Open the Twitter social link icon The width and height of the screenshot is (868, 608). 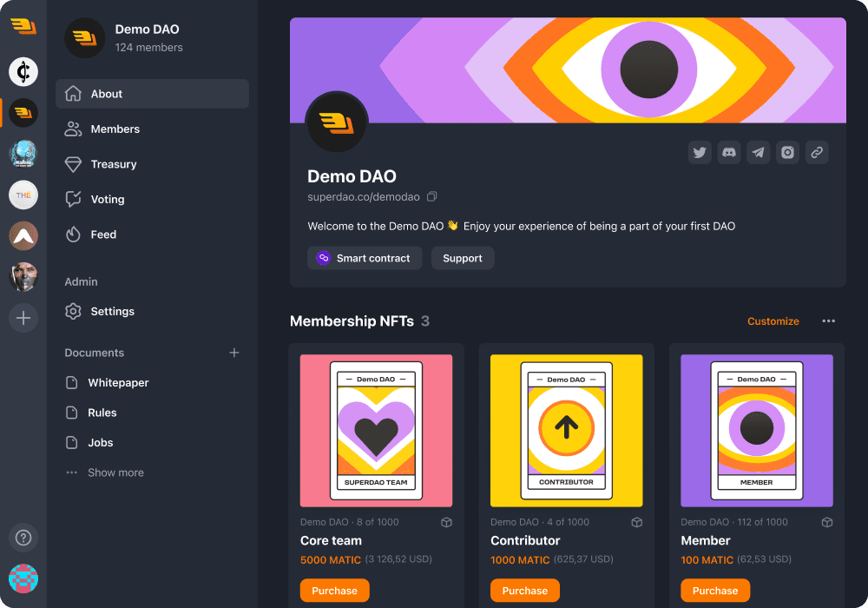[x=700, y=152]
